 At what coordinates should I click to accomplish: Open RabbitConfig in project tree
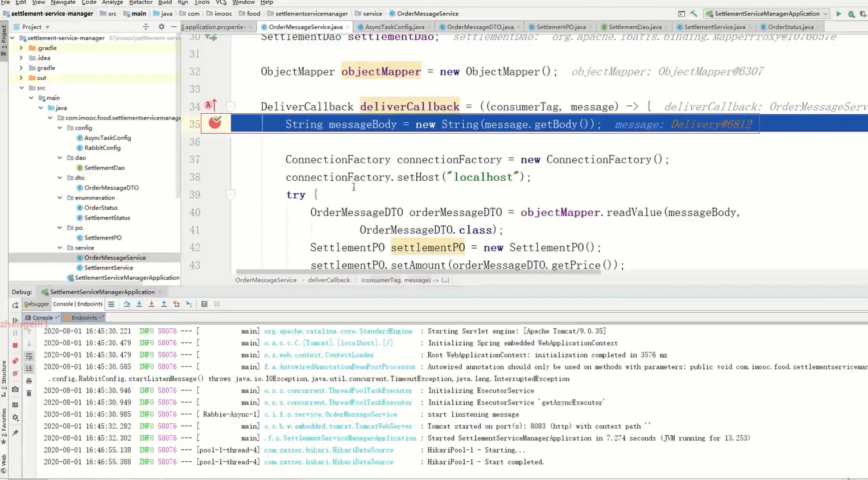point(102,148)
